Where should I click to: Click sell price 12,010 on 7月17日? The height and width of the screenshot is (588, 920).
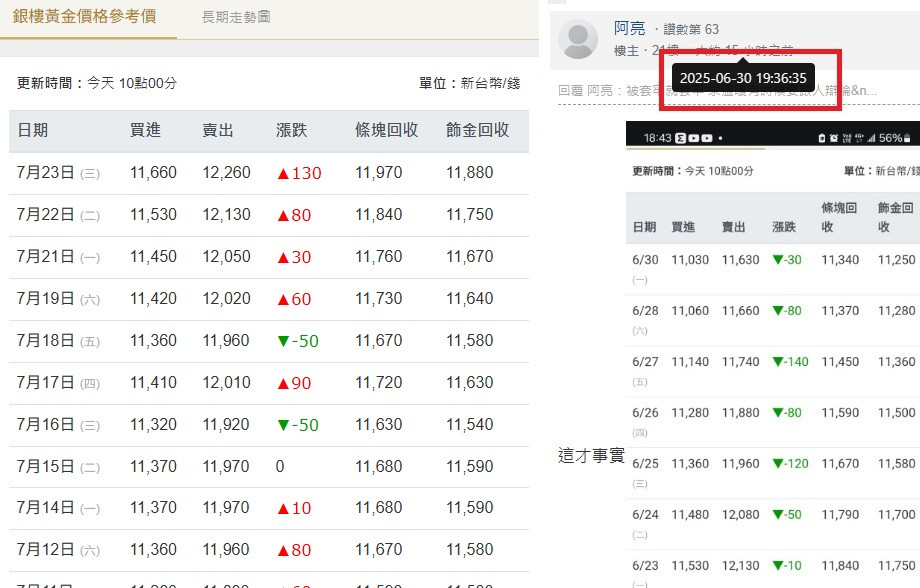point(226,383)
